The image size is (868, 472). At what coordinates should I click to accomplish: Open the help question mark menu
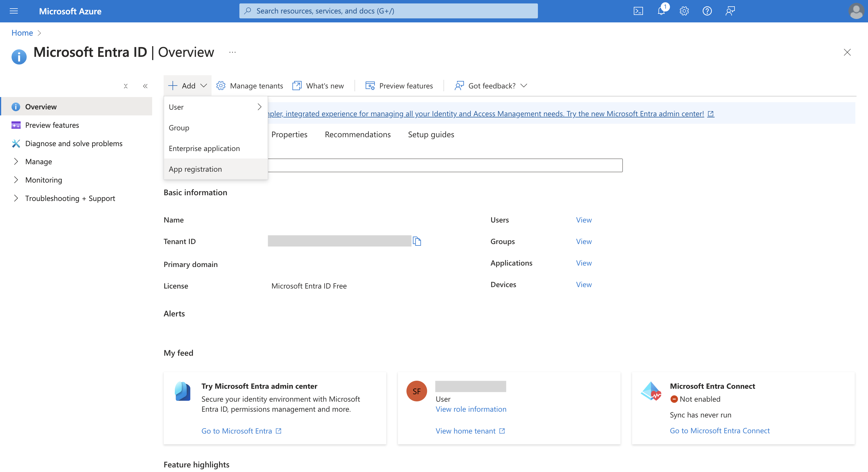[707, 11]
